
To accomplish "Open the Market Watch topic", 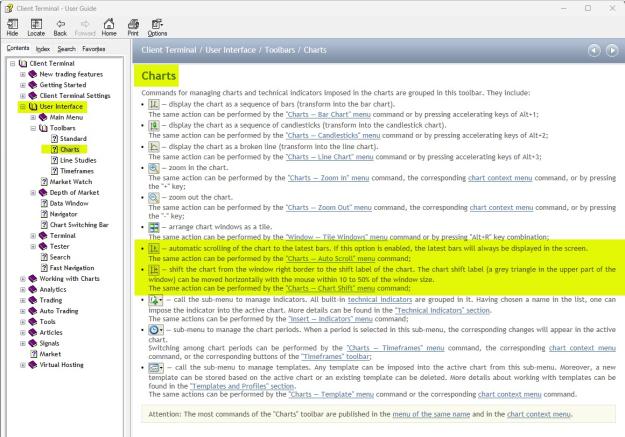I will 71,182.
